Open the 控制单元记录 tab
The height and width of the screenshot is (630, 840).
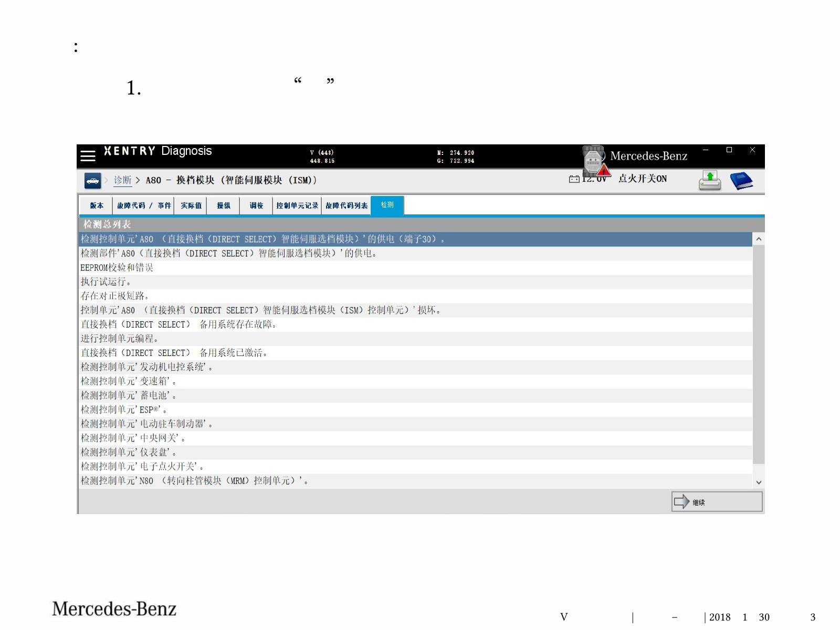point(297,205)
